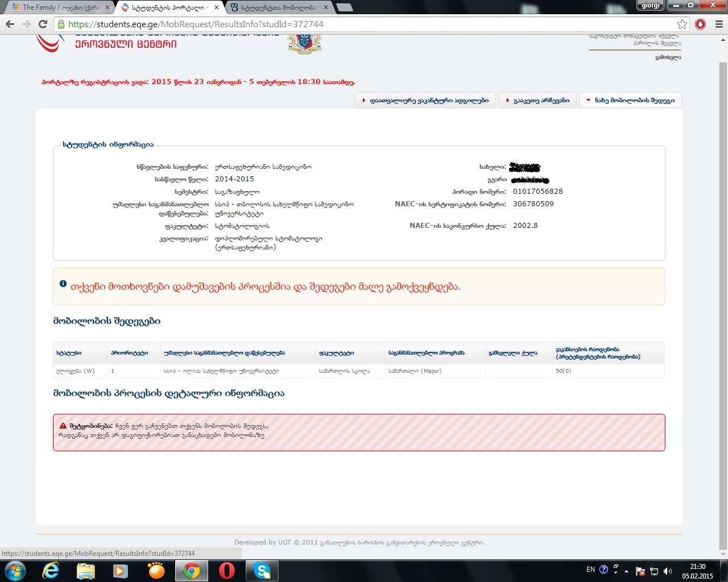Go back to the previous page
The height and width of the screenshot is (582, 728).
(10, 24)
